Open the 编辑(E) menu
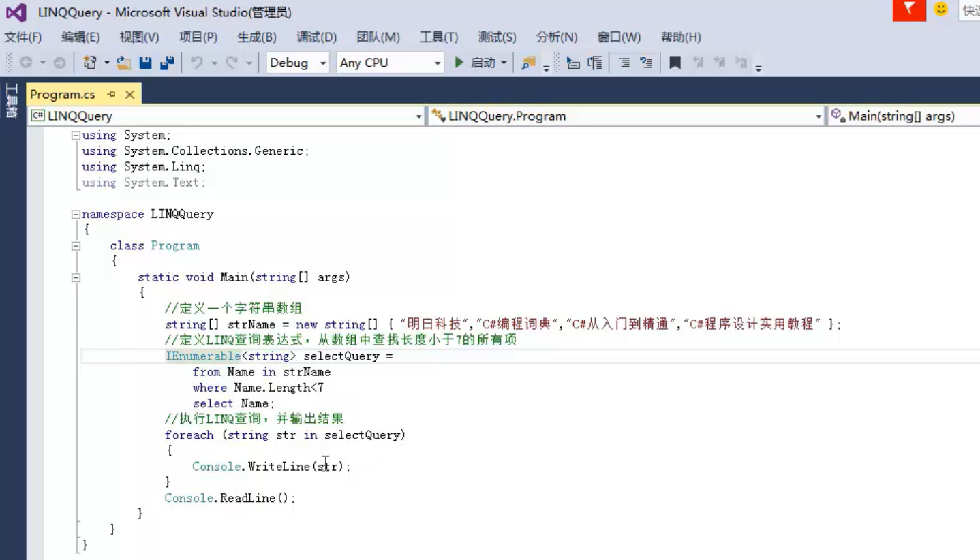 pyautogui.click(x=80, y=37)
